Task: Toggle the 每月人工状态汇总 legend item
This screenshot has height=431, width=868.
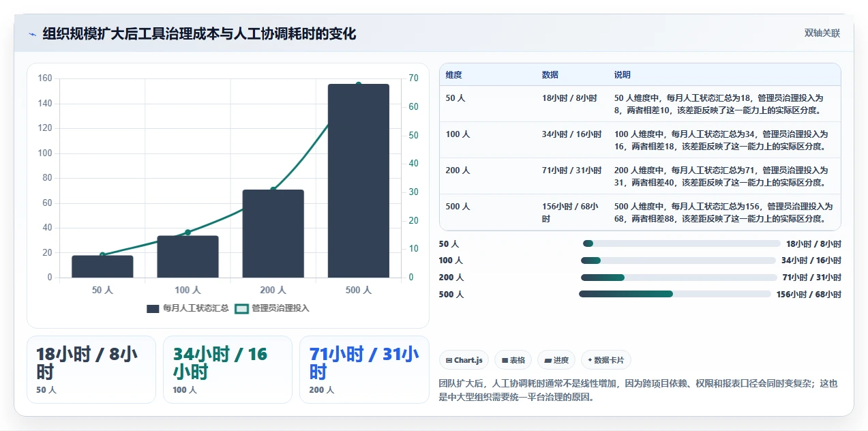Action: (188, 308)
